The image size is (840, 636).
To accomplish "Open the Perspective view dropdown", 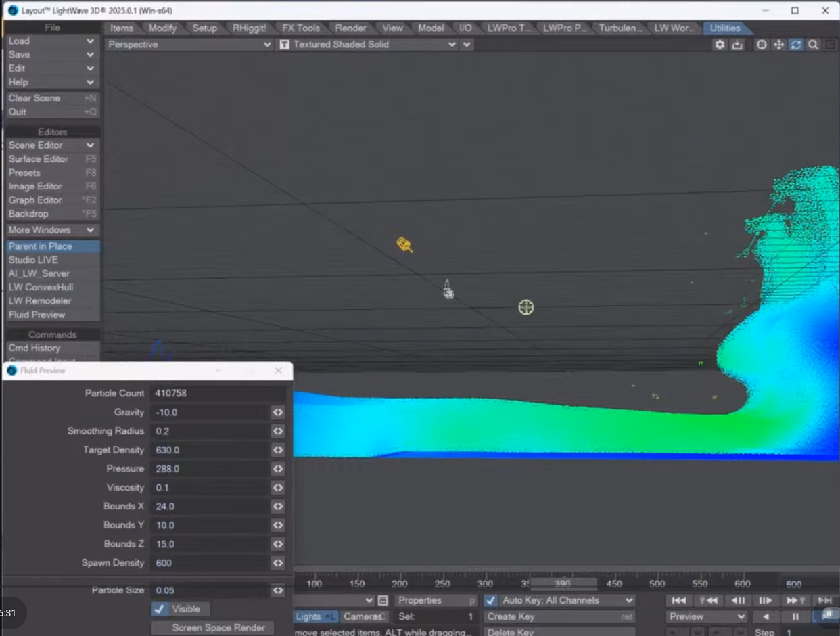I will tap(189, 44).
